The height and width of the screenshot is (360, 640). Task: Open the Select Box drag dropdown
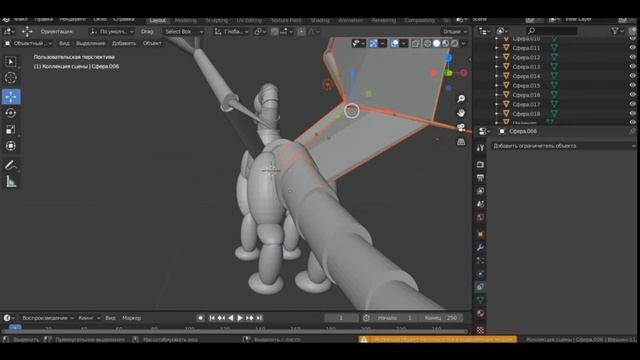click(x=184, y=31)
